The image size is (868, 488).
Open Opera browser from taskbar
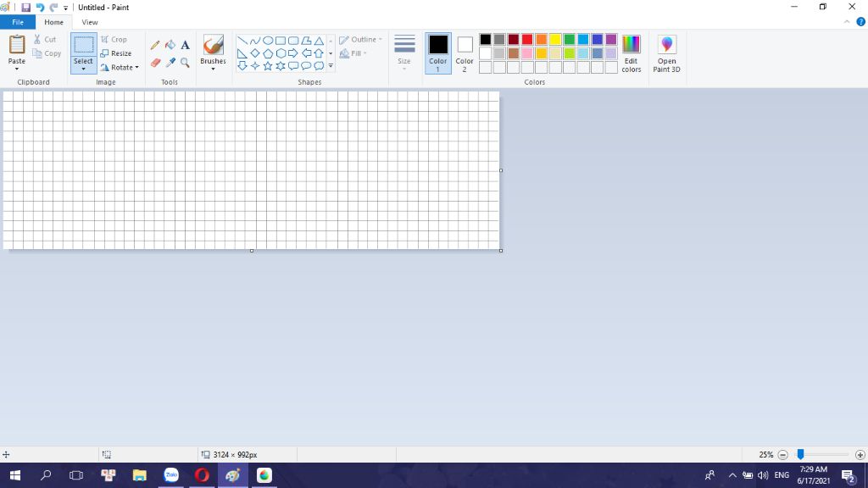pos(202,475)
